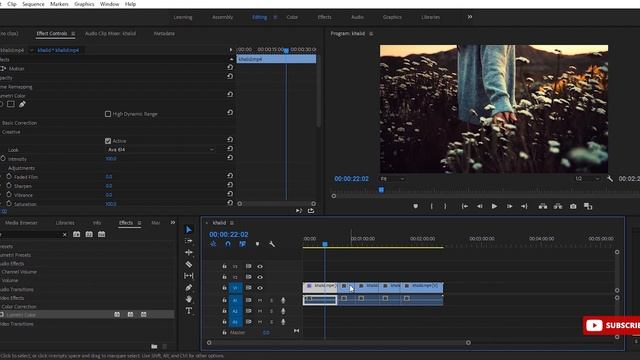Open the khalid sequence panel menu
Screen dimensions: 640x360
point(232,223)
